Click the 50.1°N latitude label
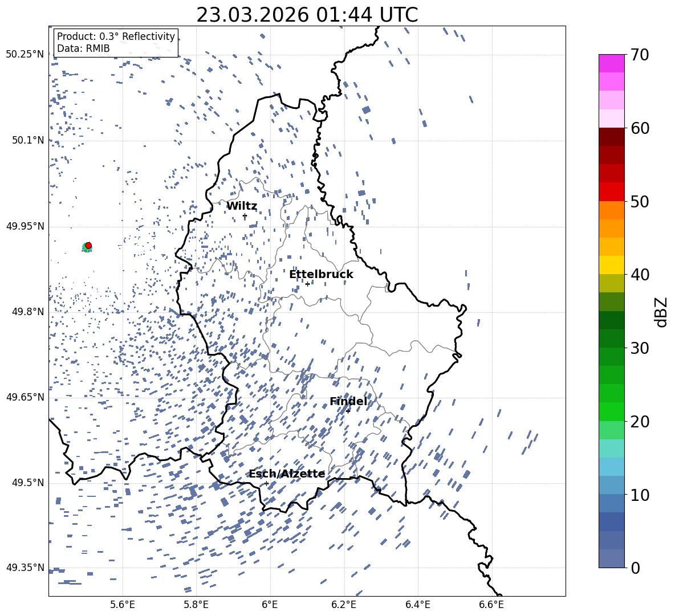The width and height of the screenshot is (675, 616). [x=28, y=140]
